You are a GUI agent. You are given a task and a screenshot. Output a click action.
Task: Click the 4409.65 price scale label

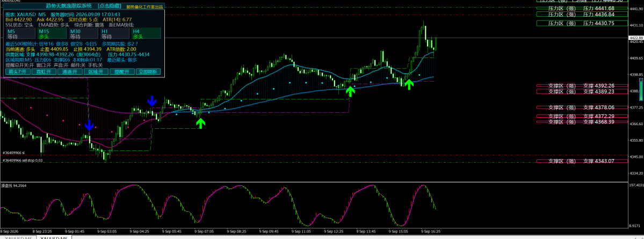coord(636,59)
